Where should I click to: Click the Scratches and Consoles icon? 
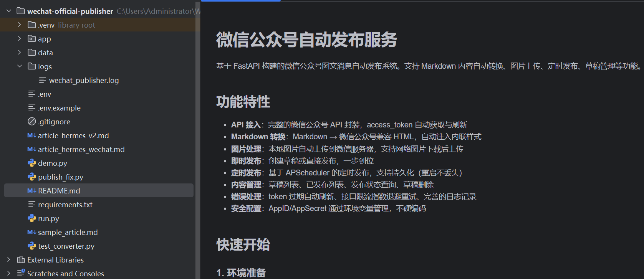pos(21,273)
